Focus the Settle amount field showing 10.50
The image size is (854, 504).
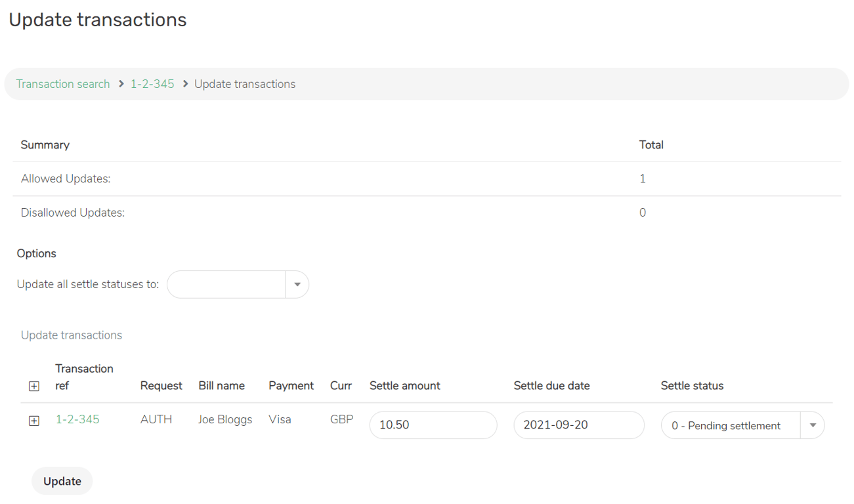coord(433,425)
